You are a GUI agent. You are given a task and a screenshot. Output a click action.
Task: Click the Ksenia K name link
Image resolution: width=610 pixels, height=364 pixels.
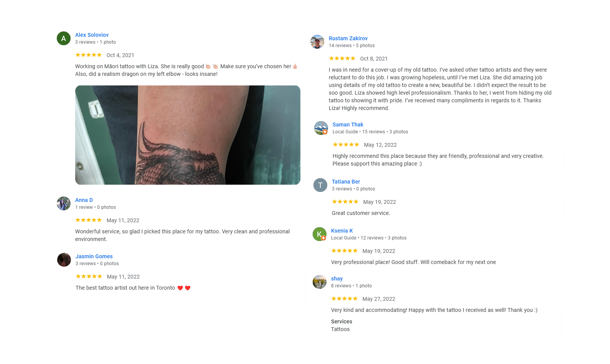[x=342, y=231]
